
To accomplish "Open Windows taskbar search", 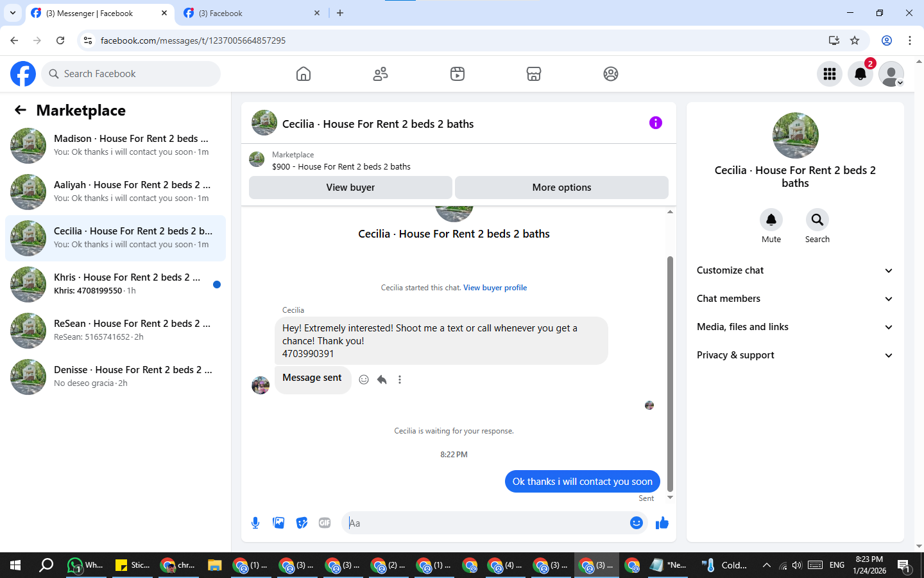I will coord(46,565).
